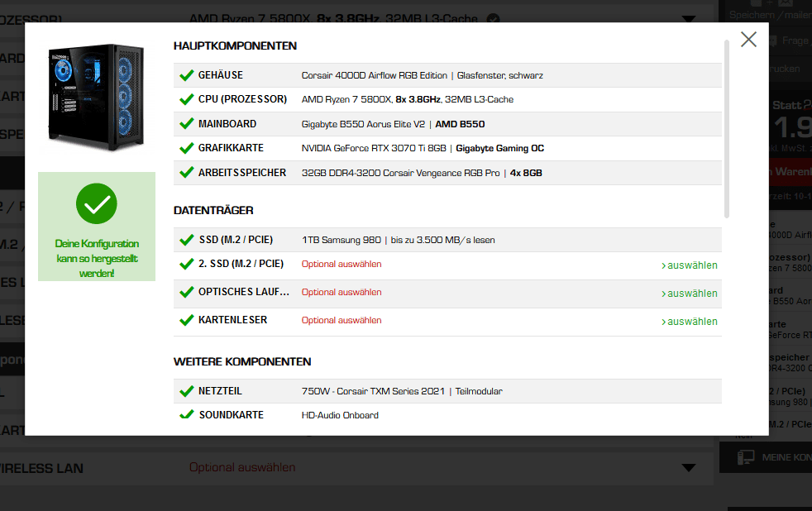Click the green checkmark beside GEHÄUSE
This screenshot has width=812, height=511.
point(186,75)
